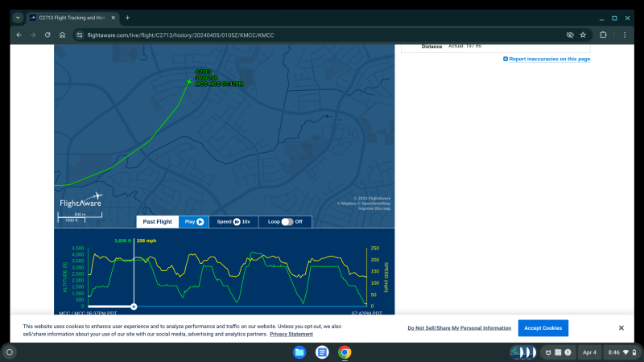Open the Files app in the shelf
This screenshot has width=644, height=362.
point(299,352)
